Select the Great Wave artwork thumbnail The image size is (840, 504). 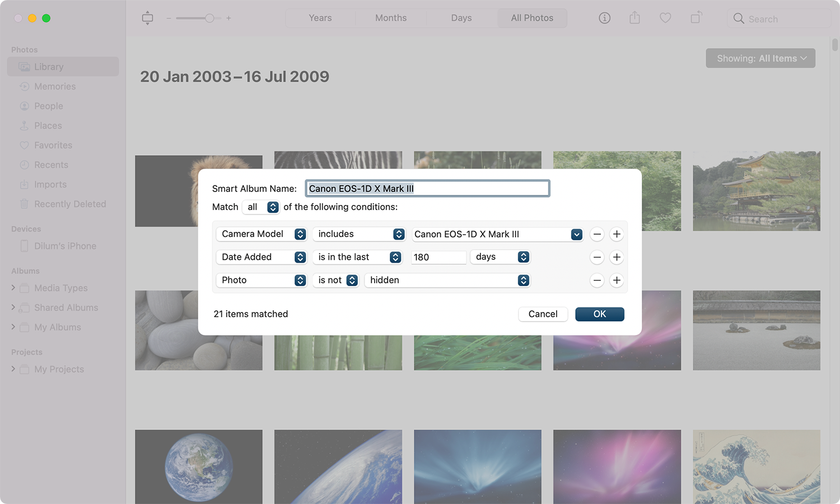pyautogui.click(x=757, y=466)
